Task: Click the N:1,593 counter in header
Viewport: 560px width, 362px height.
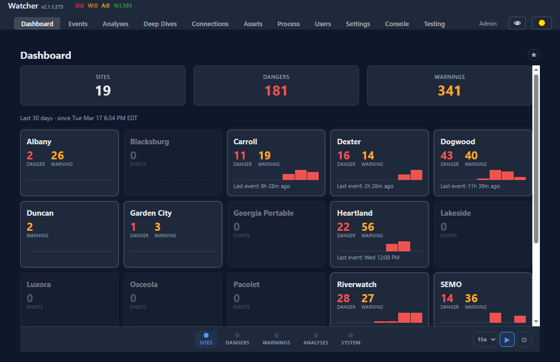Action: (123, 6)
